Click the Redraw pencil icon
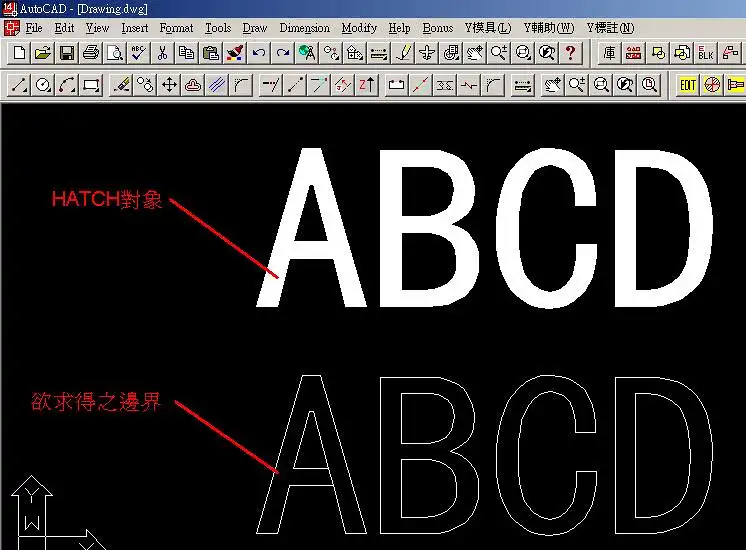 point(403,52)
